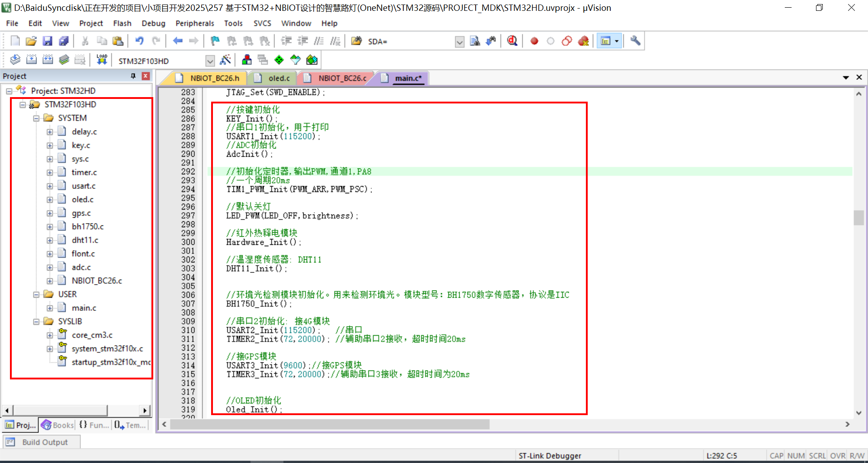Click the Save All toolbar icon
The height and width of the screenshot is (463, 868).
64,41
